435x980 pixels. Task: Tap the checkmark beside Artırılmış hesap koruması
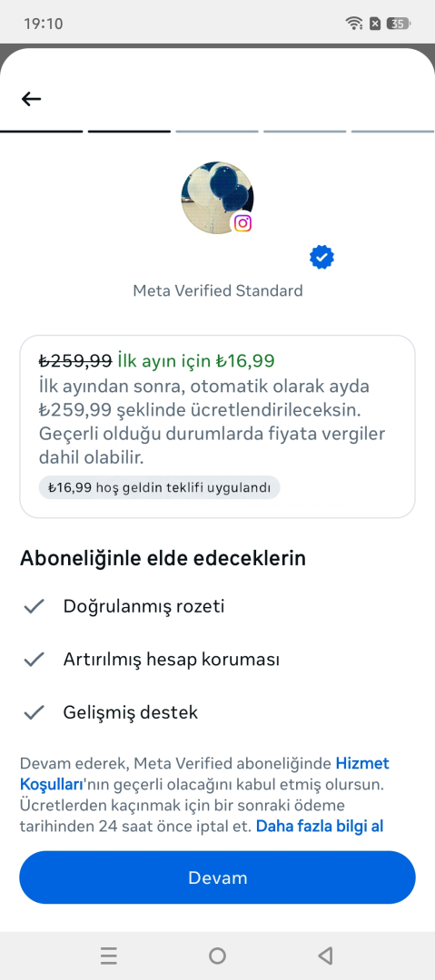point(34,660)
